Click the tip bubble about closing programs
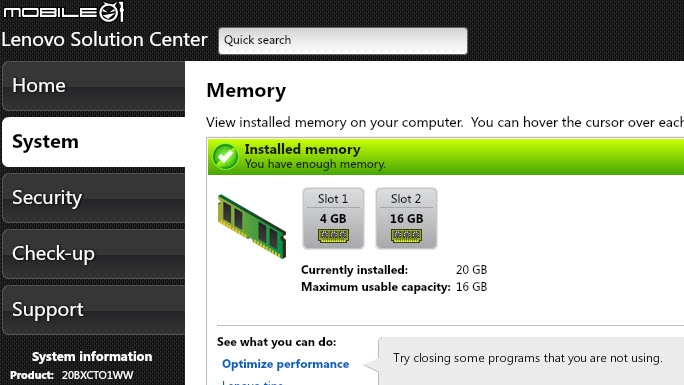 [527, 358]
